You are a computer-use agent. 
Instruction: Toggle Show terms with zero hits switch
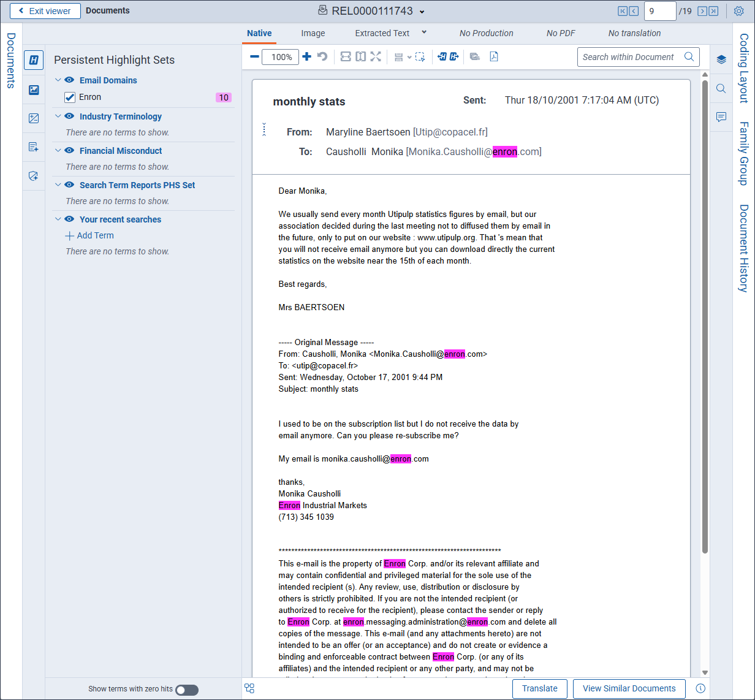click(x=187, y=690)
